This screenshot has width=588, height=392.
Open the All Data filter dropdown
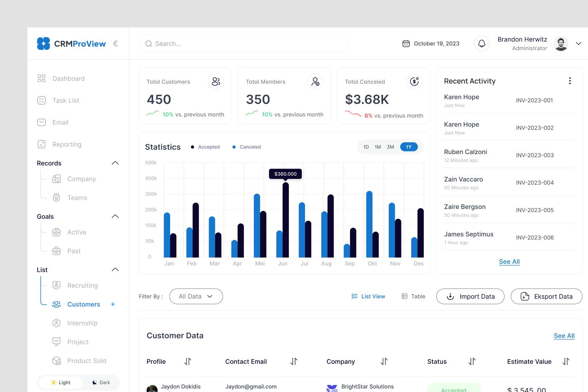(196, 296)
